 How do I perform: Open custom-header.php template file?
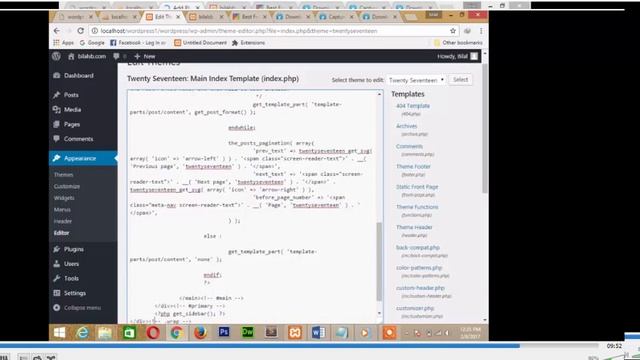point(420,288)
